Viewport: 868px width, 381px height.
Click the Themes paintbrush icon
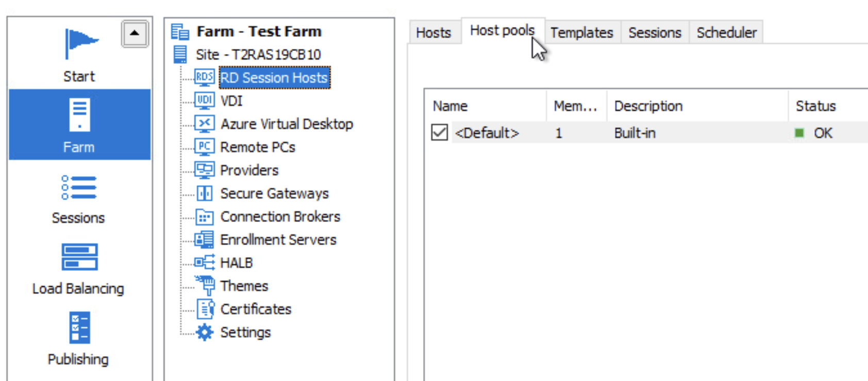pos(205,285)
